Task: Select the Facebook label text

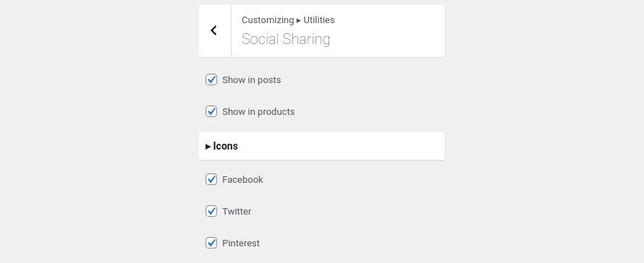Action: point(242,180)
